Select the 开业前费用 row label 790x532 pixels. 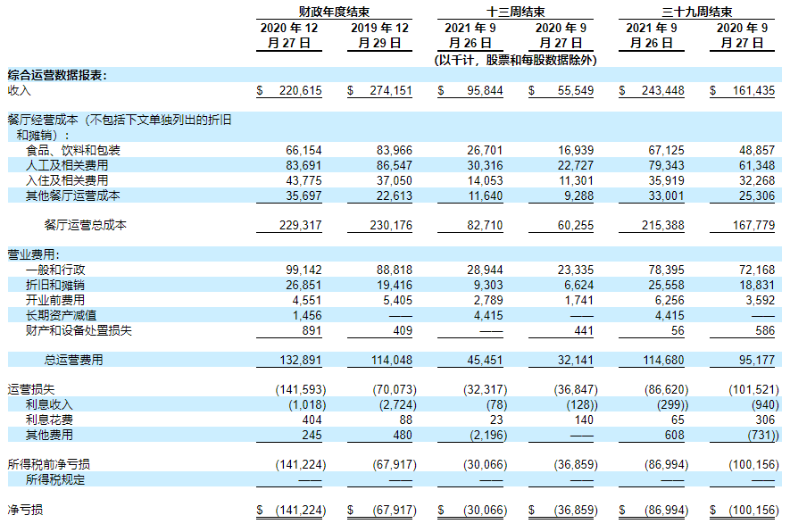pos(54,300)
